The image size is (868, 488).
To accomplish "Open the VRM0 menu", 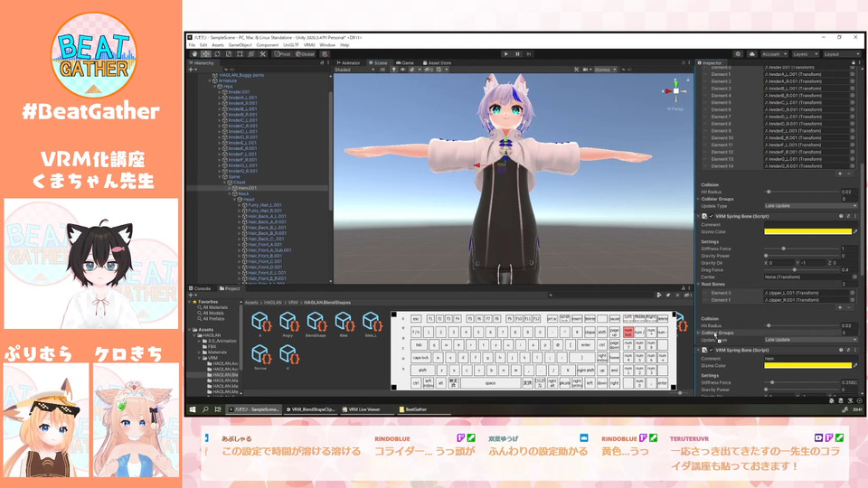I will click(309, 45).
